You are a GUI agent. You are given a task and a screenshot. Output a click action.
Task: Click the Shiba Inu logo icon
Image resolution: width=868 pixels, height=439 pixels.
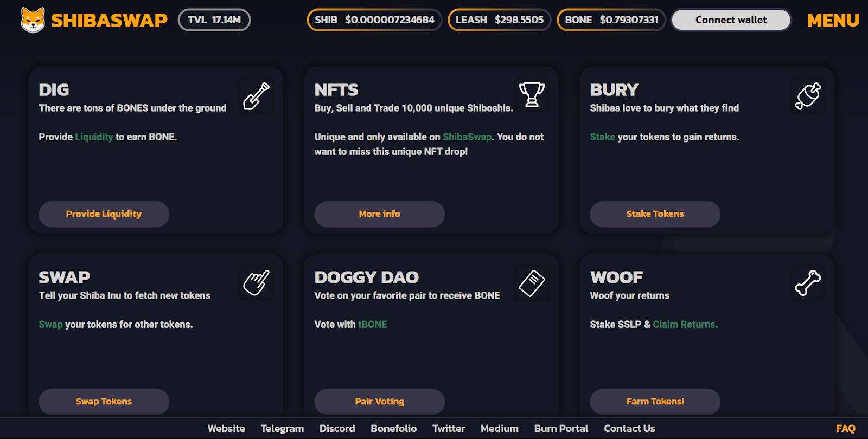click(x=33, y=20)
